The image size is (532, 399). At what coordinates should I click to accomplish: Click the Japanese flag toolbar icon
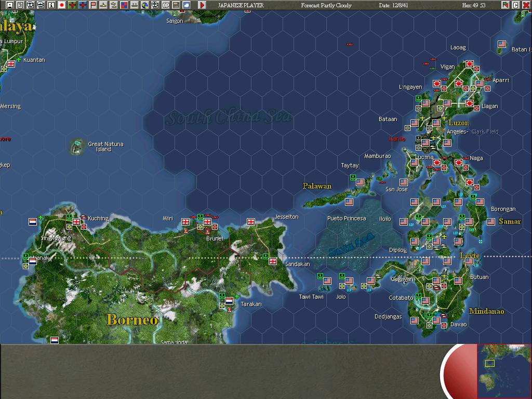(62, 5)
